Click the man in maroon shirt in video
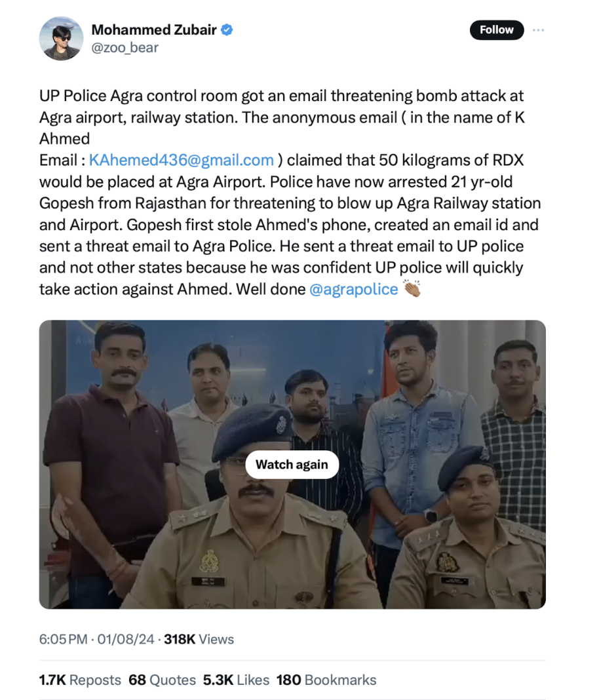Screen dimensions: 599x700 (111, 446)
